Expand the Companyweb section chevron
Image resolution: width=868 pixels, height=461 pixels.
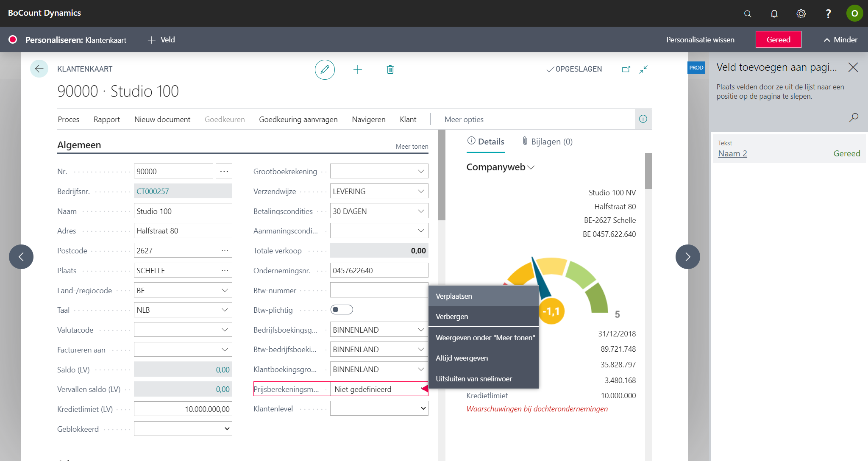(531, 167)
